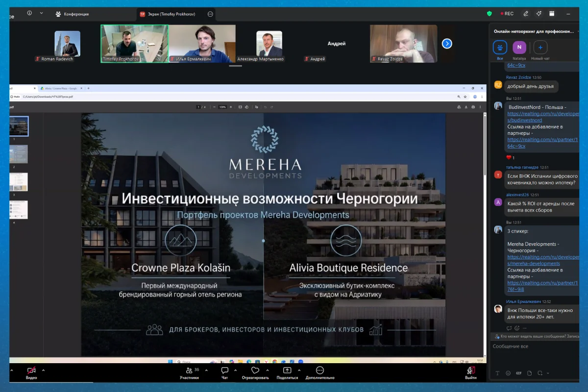
Task: Open text formatting T icon in chat
Action: [x=497, y=373]
